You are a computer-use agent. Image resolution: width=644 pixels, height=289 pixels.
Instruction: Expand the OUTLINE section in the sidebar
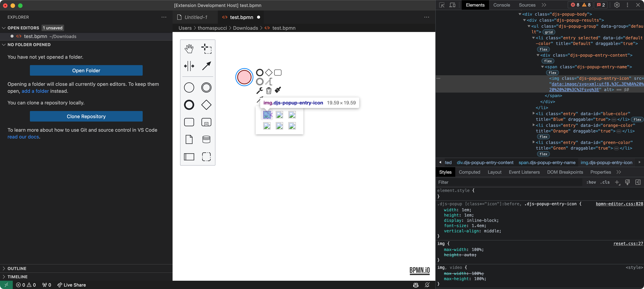click(17, 268)
